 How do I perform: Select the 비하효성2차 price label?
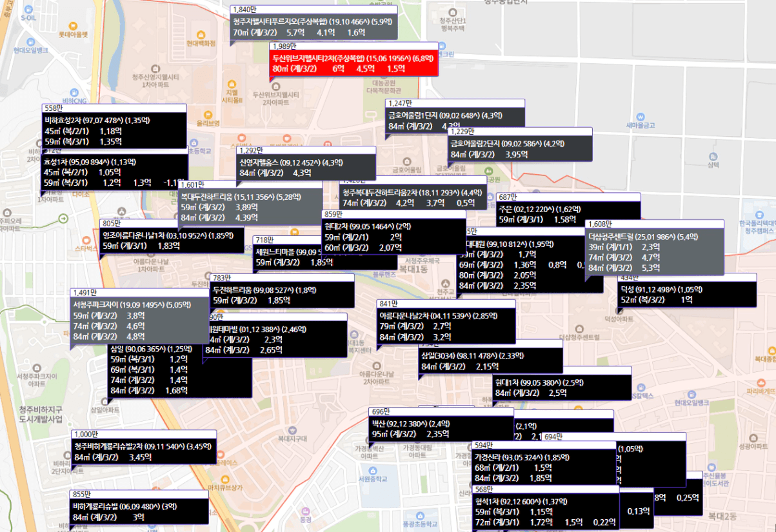(x=114, y=125)
